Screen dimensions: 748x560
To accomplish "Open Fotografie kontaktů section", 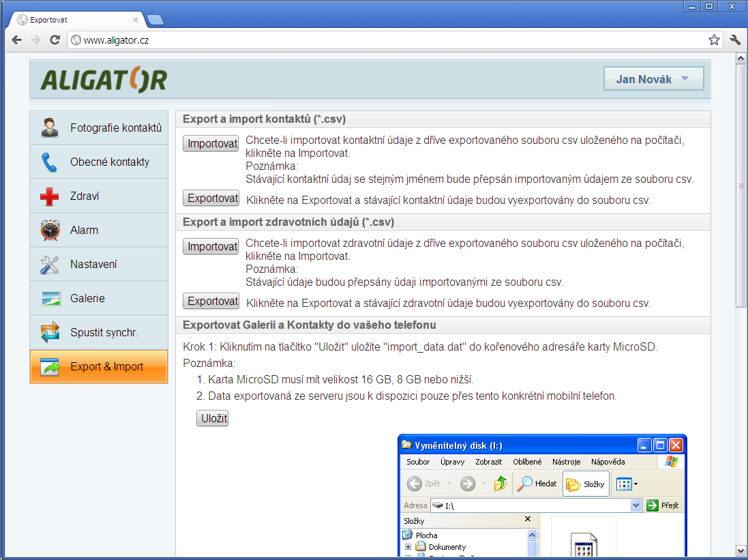I will [x=99, y=128].
